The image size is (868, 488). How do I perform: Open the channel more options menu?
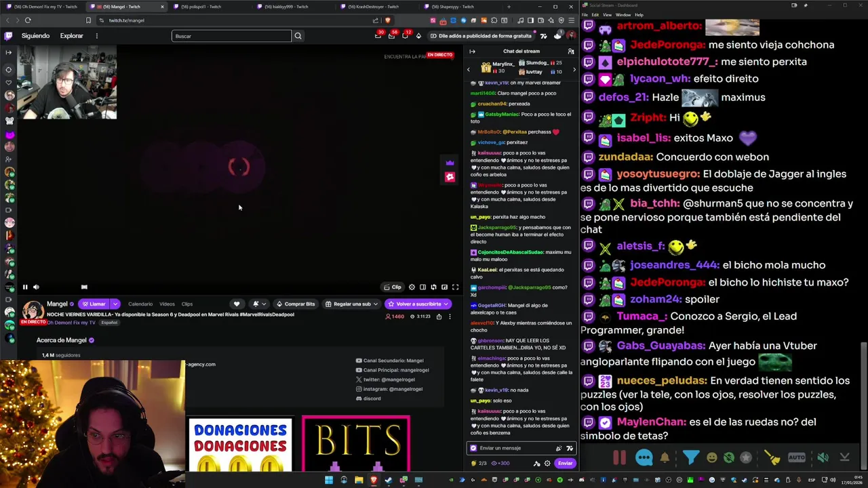[450, 317]
